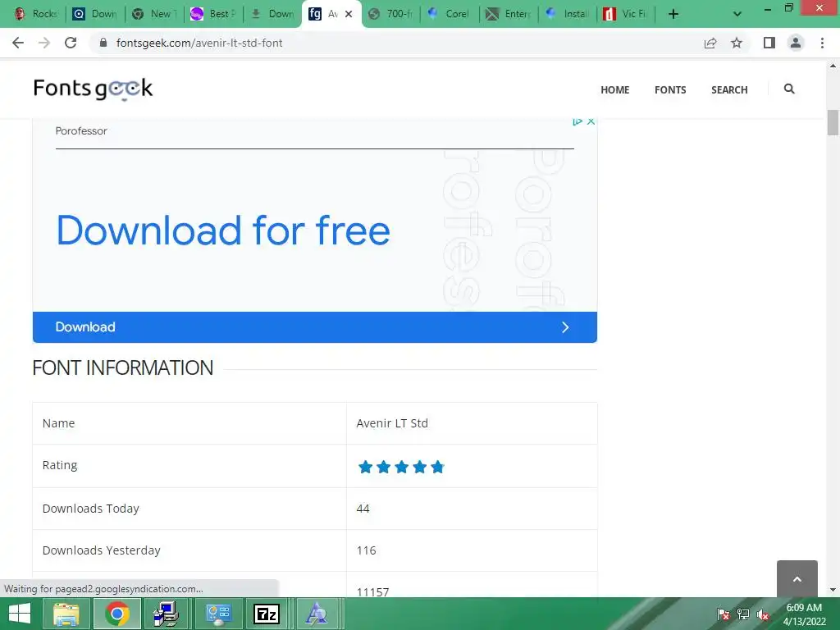Click the Rating label cell
The height and width of the screenshot is (630, 840).
point(189,466)
